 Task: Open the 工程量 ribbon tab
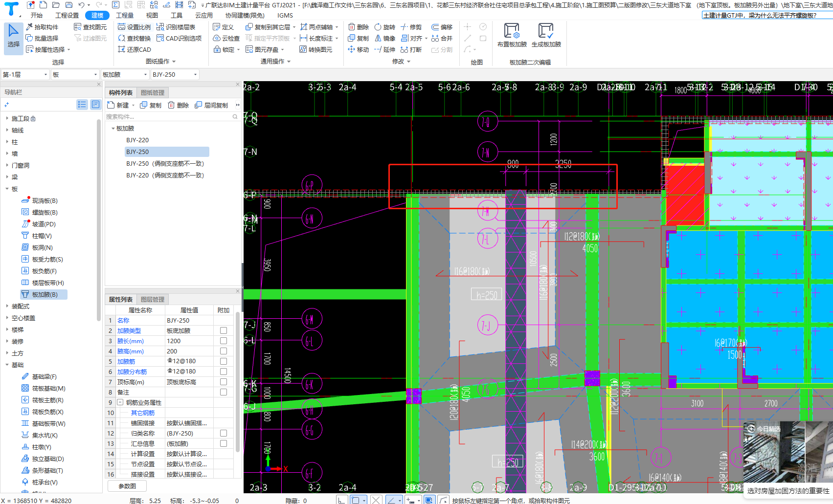[125, 15]
